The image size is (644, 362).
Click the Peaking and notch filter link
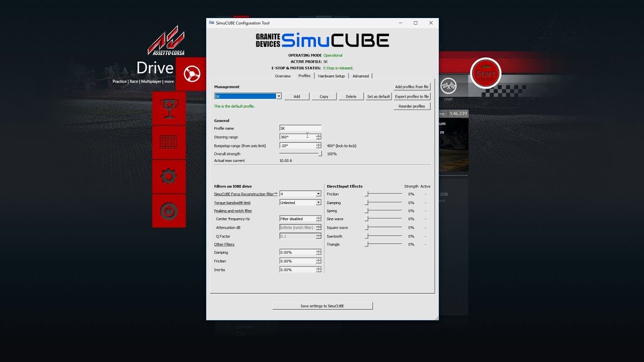tap(233, 211)
